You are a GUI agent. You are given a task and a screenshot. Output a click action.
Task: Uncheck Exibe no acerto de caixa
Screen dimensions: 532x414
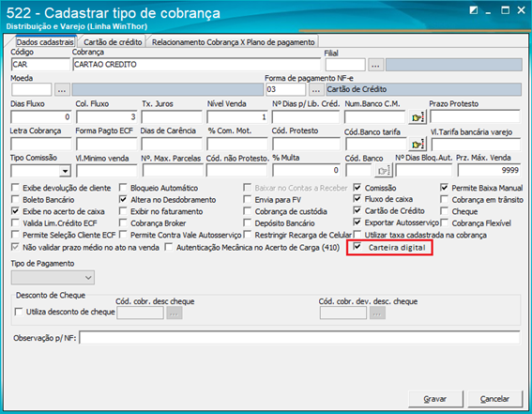pos(15,211)
